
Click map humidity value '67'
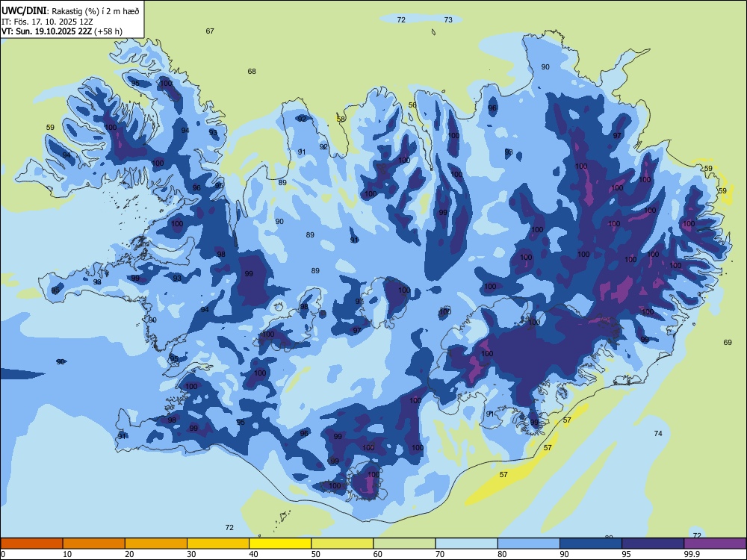(210, 31)
